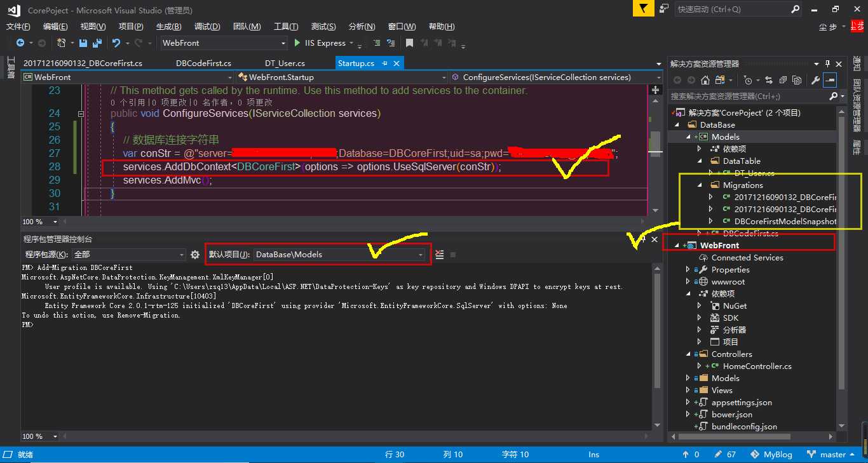Screen dimensions: 868x463
Task: Click the New Project toolbar icon
Action: pyautogui.click(x=61, y=43)
